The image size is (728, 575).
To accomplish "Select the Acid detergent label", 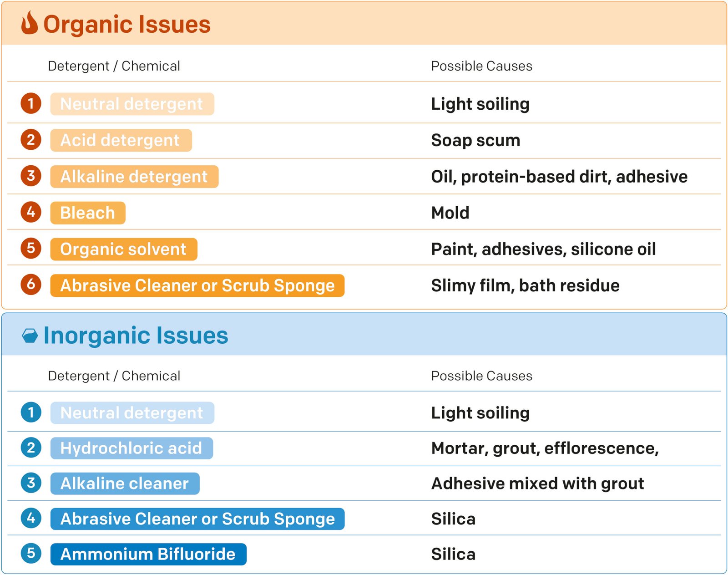I will click(121, 140).
